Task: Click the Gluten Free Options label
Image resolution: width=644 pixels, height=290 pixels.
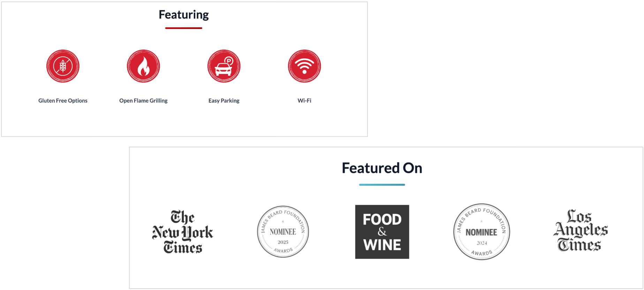Action: (63, 101)
